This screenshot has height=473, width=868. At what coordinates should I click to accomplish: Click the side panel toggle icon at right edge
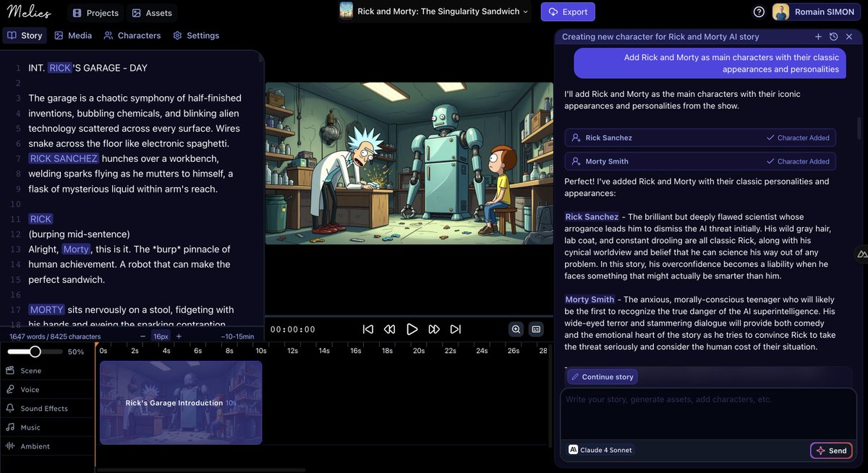862,254
